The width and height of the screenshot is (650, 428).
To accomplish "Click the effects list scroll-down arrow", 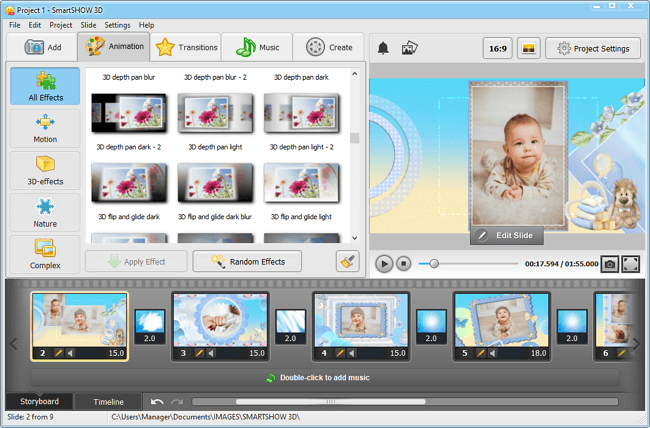I will click(354, 238).
